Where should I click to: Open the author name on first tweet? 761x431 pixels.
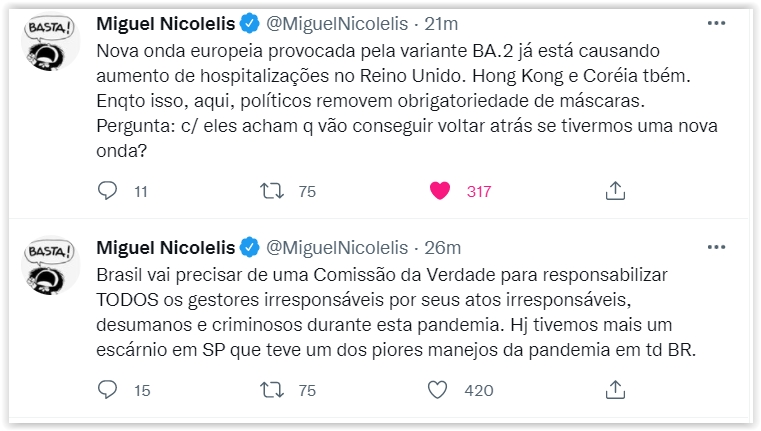(165, 24)
